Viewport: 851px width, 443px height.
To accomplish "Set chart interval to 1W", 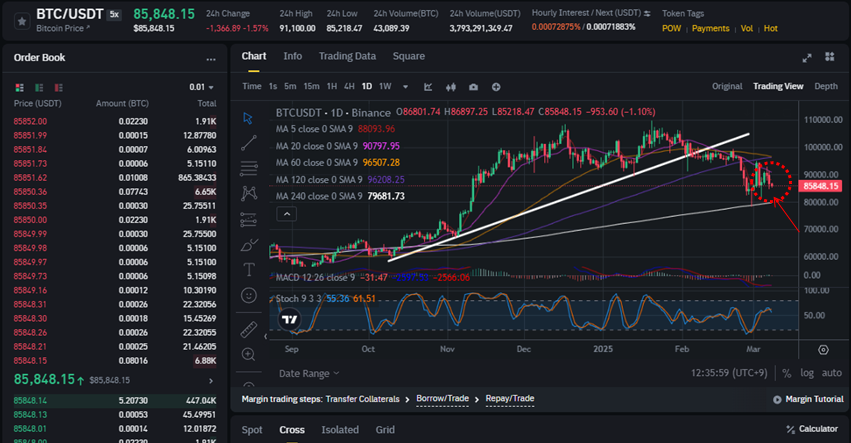I will pos(385,86).
